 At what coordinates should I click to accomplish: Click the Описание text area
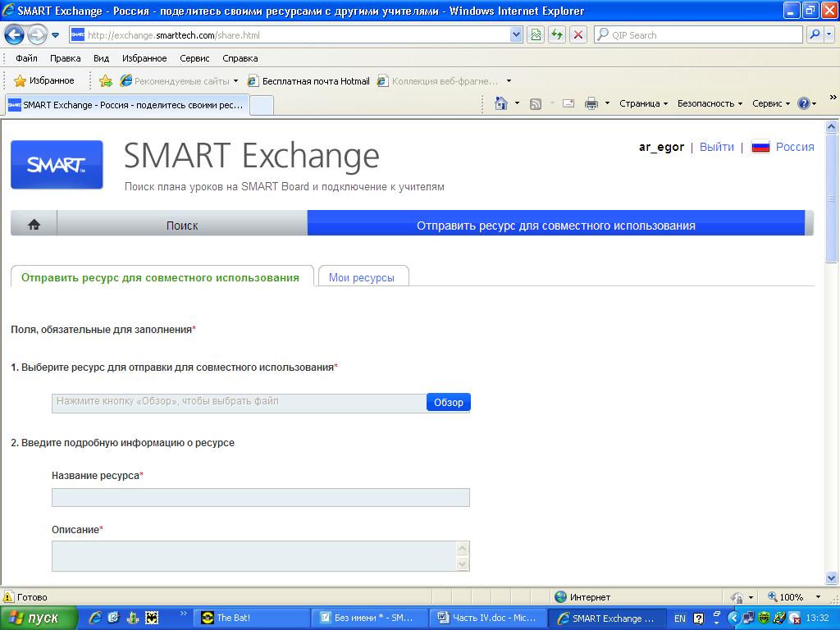click(254, 556)
